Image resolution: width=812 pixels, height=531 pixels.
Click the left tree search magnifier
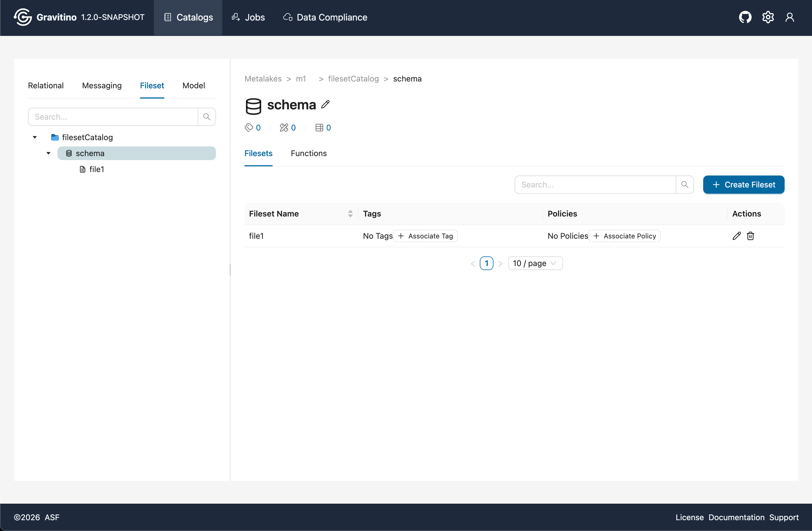[206, 117]
